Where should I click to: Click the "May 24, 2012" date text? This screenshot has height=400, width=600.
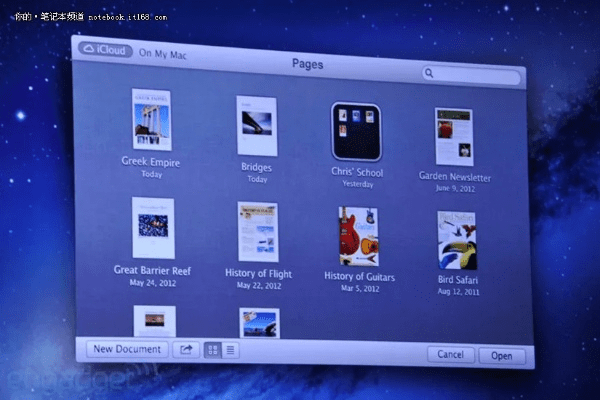(153, 283)
